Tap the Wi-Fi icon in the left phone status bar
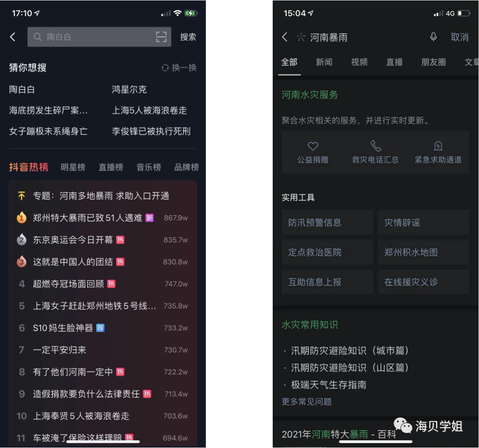This screenshot has width=479, height=448. [x=177, y=13]
